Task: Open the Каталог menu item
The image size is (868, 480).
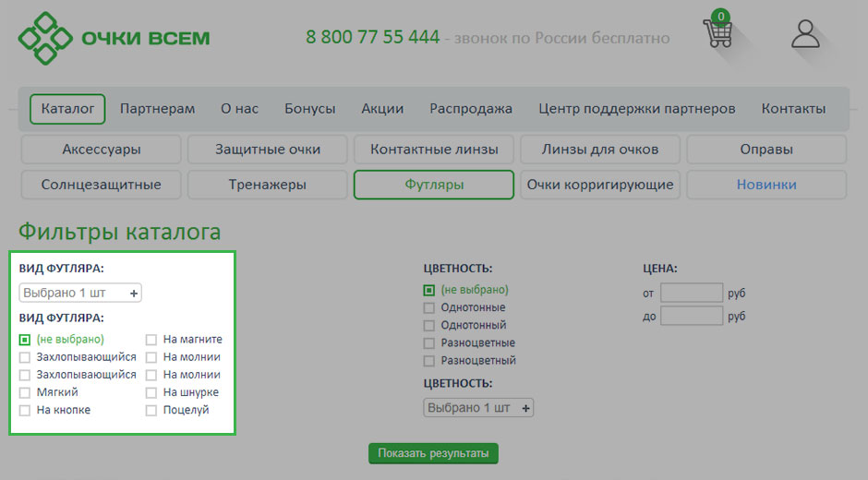Action: click(x=67, y=109)
